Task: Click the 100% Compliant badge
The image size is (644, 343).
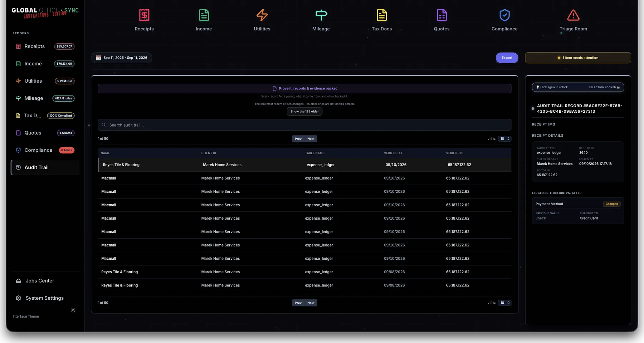Action: pyautogui.click(x=61, y=116)
